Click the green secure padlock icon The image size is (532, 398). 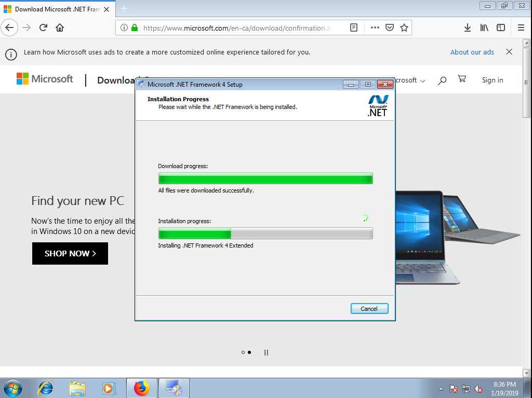(135, 28)
